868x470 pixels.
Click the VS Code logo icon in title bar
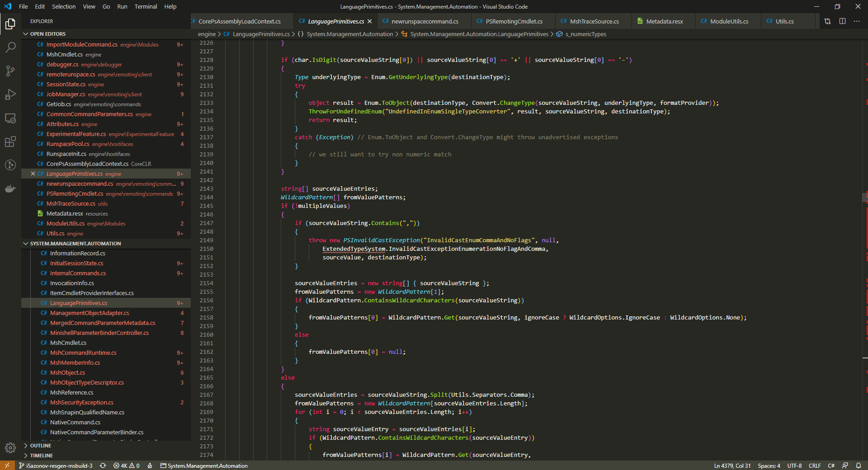pyautogui.click(x=8, y=6)
